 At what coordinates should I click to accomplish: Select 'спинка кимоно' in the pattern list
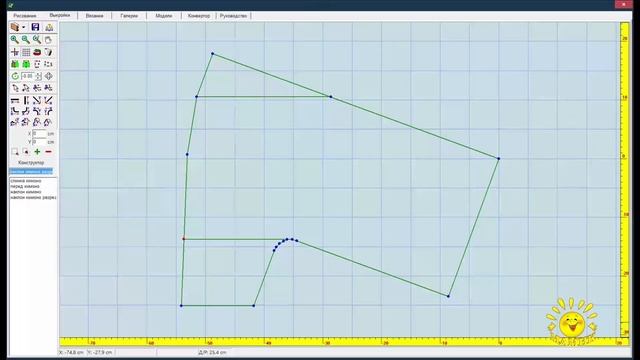(x=25, y=181)
